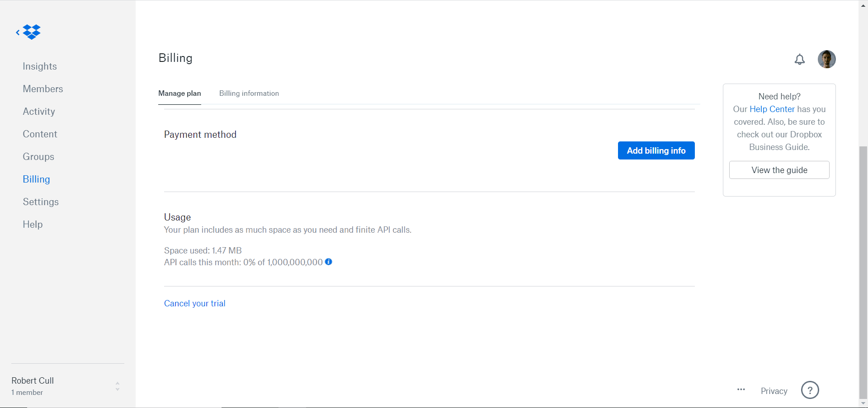Select the Manage plan tab
This screenshot has width=868, height=408.
click(179, 94)
